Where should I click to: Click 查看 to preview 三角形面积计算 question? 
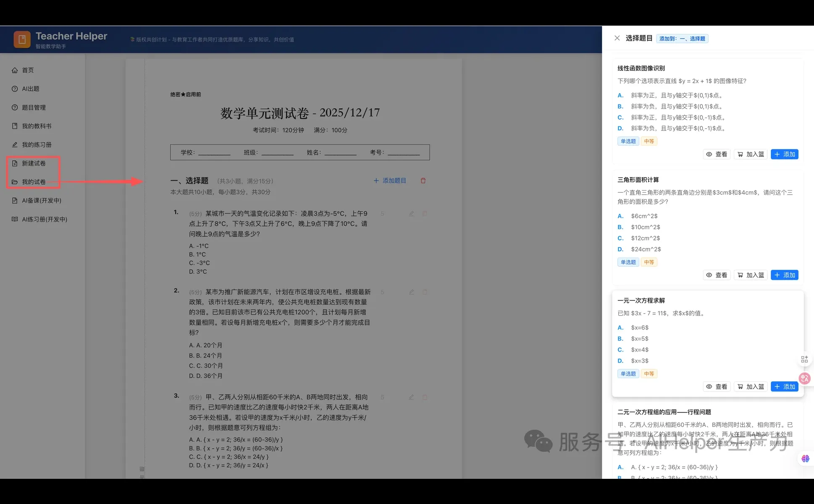[x=717, y=275]
